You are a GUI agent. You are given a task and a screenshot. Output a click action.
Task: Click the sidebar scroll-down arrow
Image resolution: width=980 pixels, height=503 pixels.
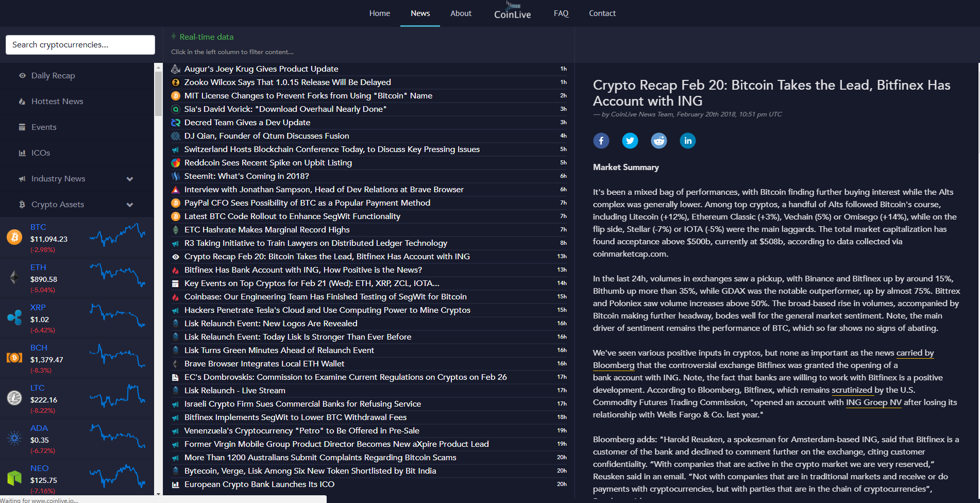pyautogui.click(x=158, y=493)
